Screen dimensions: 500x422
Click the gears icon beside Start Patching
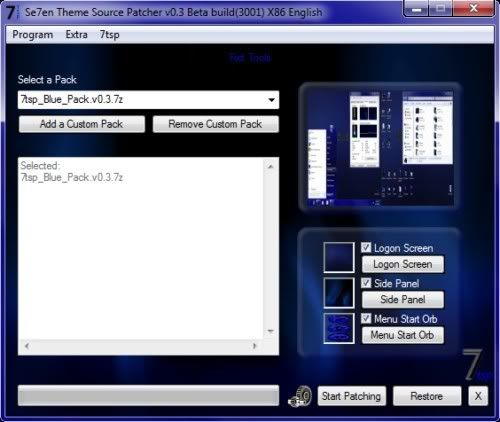point(300,396)
